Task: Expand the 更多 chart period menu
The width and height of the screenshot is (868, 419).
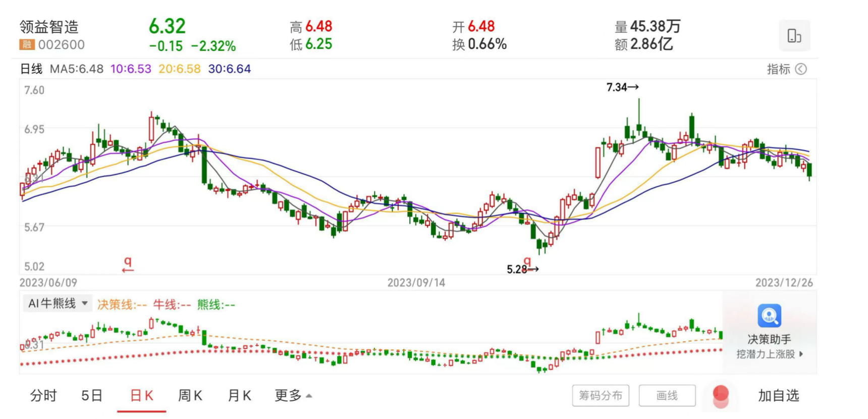Action: [x=293, y=395]
